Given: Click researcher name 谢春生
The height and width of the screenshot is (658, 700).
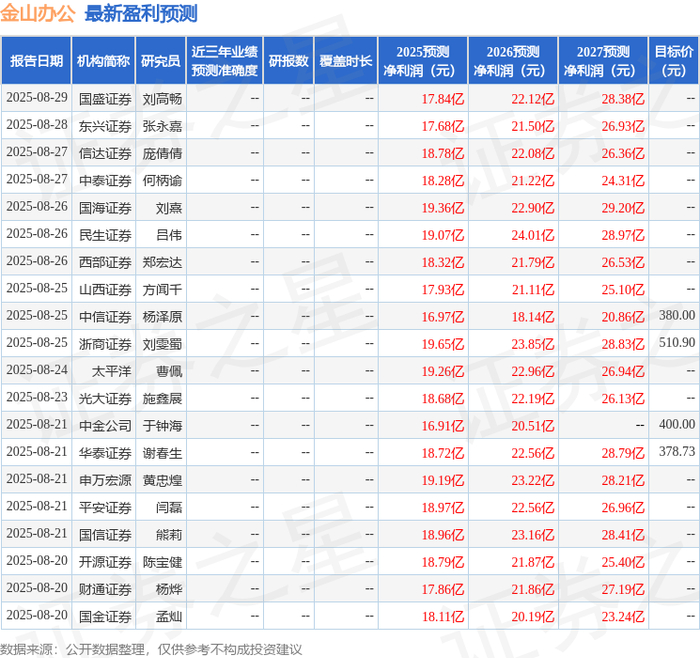Looking at the screenshot, I should pyautogui.click(x=162, y=453).
